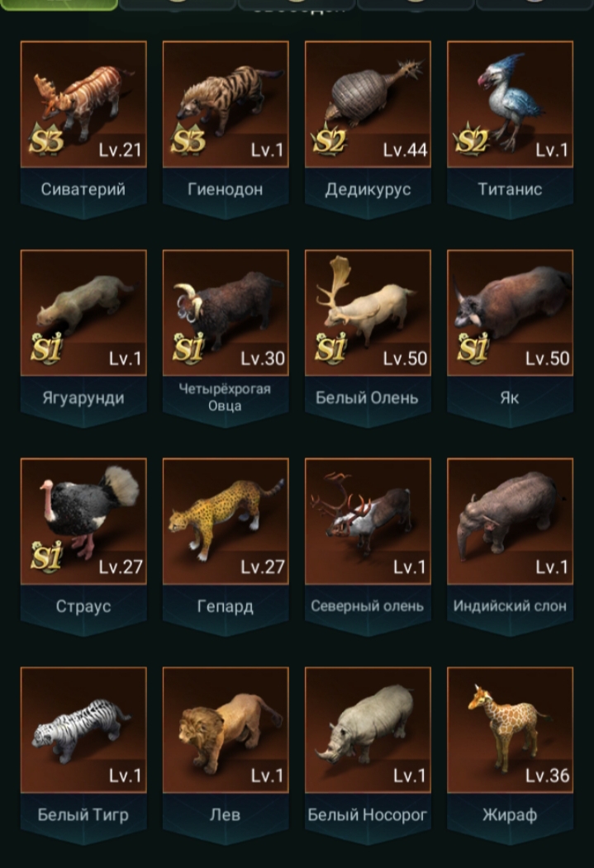Choose the Жираф Lv.36 portrait

coord(511,730)
